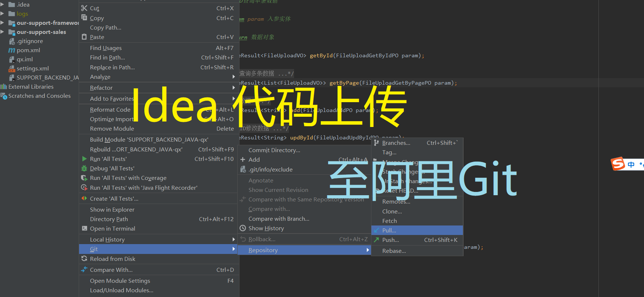
Task: Choose Rebuild ...ORT_BACKEND_JAVA-qx' entry
Action: tap(159, 149)
